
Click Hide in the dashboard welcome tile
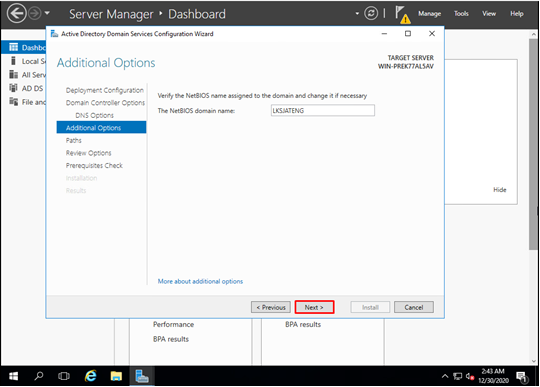(x=500, y=190)
